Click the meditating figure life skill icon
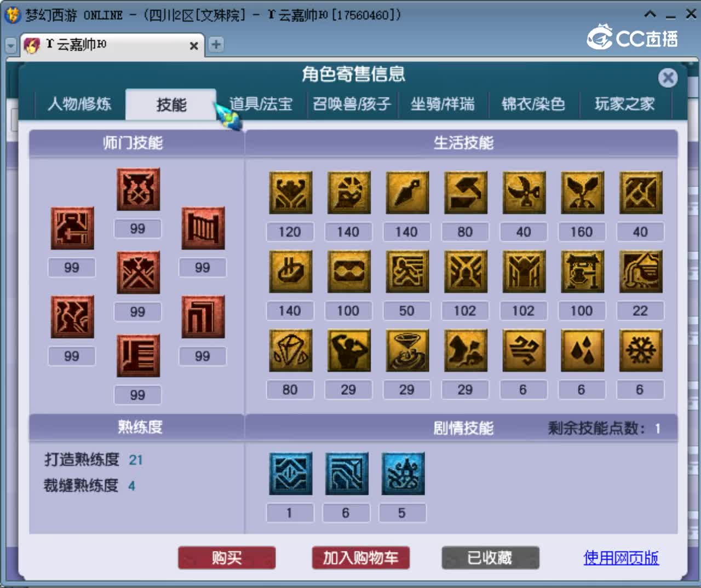This screenshot has height=588, width=701. [x=349, y=192]
